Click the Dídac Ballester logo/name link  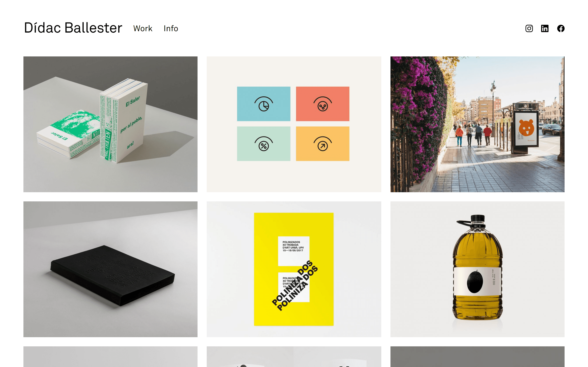tap(73, 28)
